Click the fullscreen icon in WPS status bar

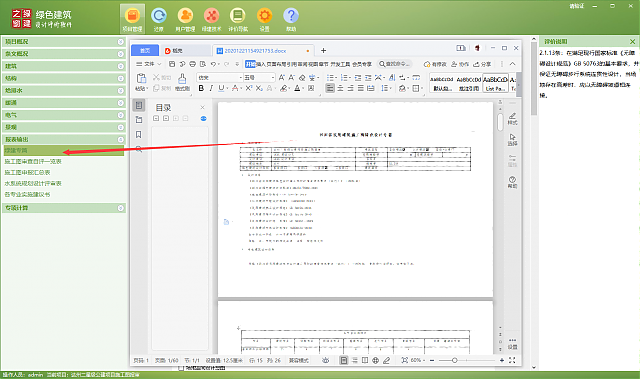512,360
